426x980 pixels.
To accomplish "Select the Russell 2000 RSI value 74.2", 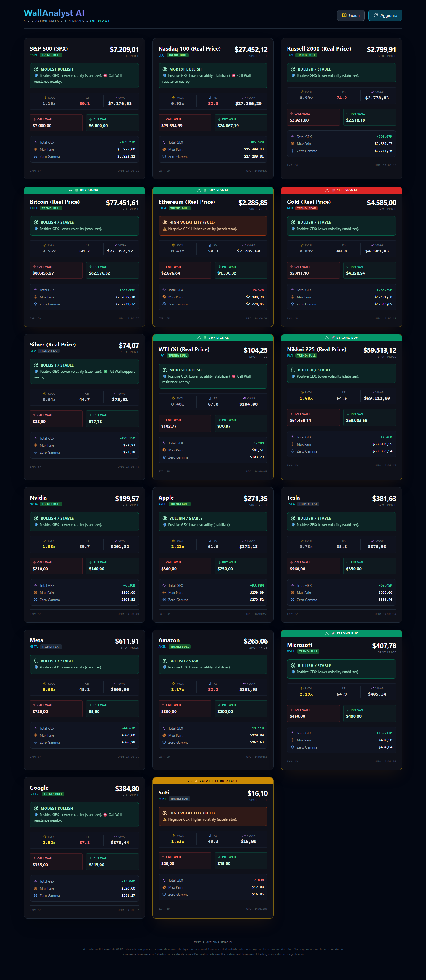I will click(x=341, y=98).
